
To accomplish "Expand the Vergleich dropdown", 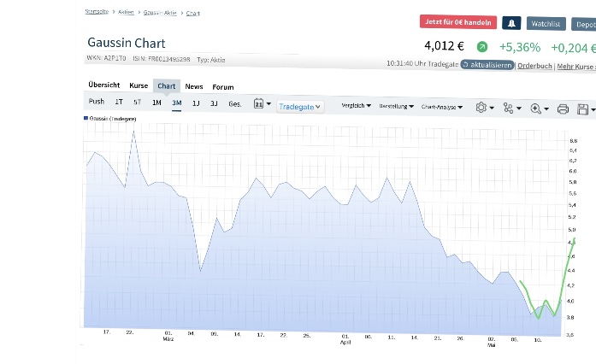I will (357, 105).
